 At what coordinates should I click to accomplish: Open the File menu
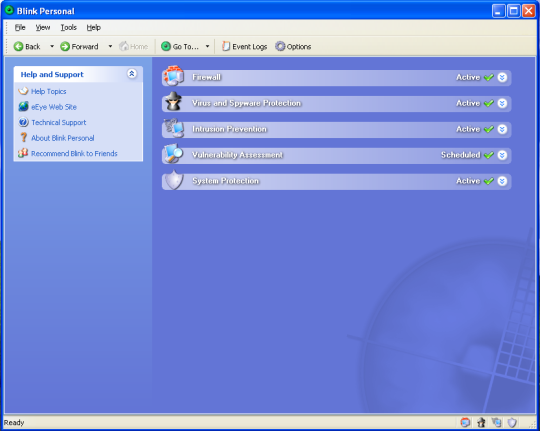click(20, 27)
